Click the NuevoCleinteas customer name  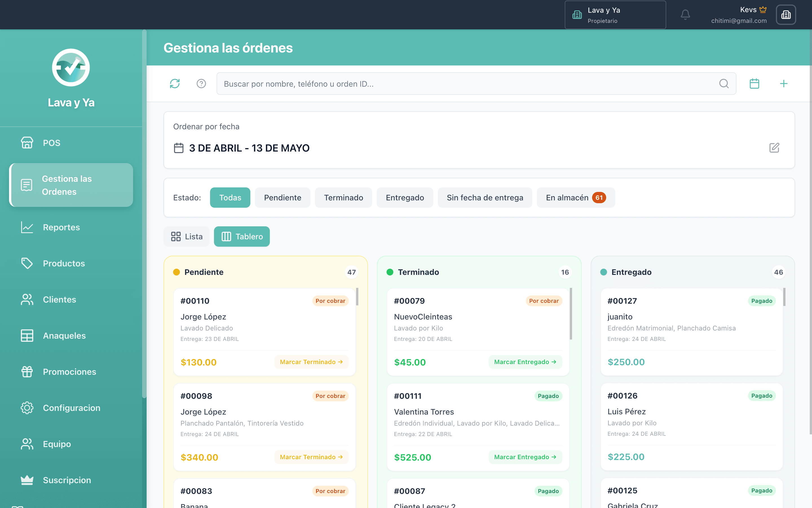click(423, 316)
